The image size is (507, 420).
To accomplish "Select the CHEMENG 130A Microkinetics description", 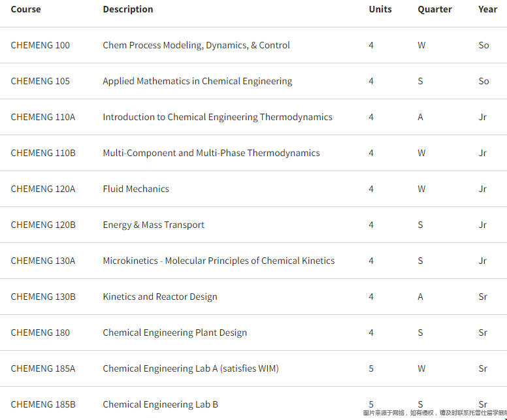I will coord(218,261).
